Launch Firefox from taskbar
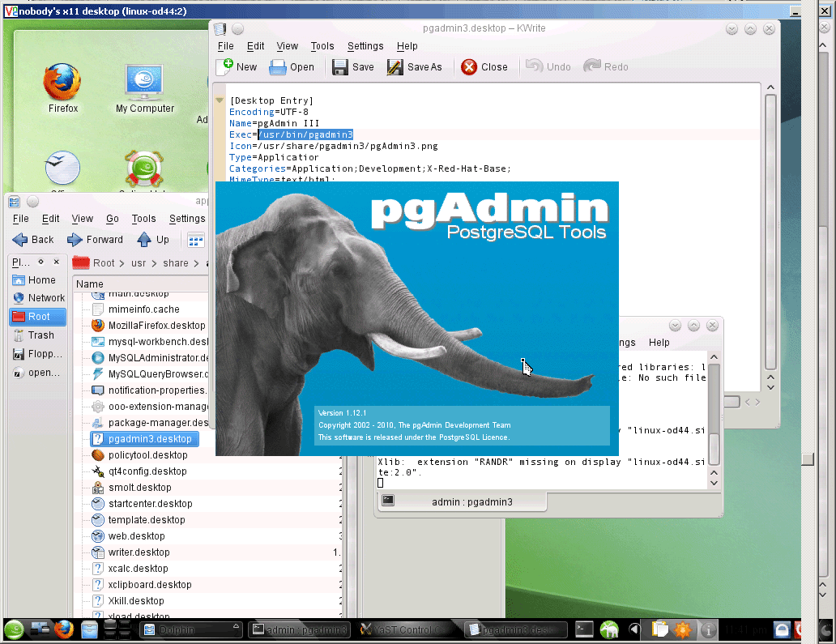This screenshot has width=836, height=644. tap(64, 629)
